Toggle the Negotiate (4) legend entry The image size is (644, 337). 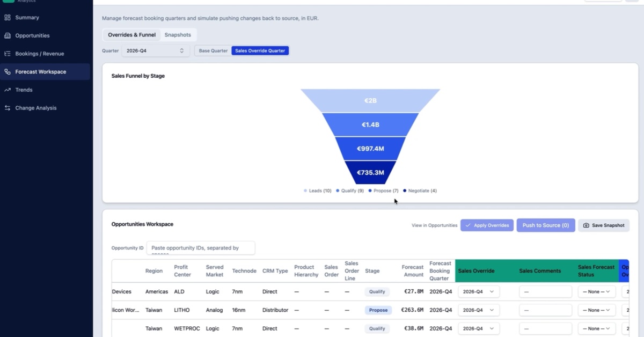coord(420,191)
